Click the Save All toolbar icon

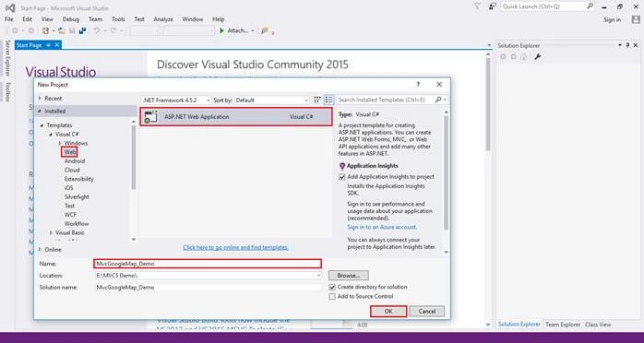83,30
